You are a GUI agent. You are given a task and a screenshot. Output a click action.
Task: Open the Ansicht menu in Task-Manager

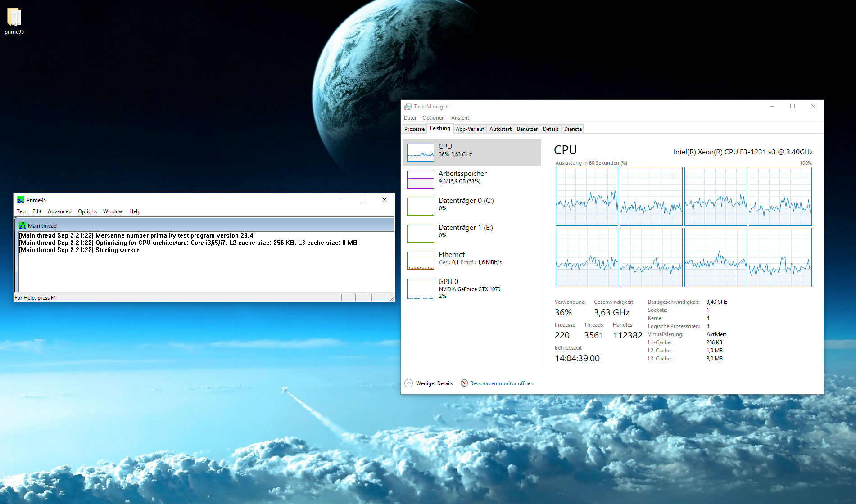point(460,118)
